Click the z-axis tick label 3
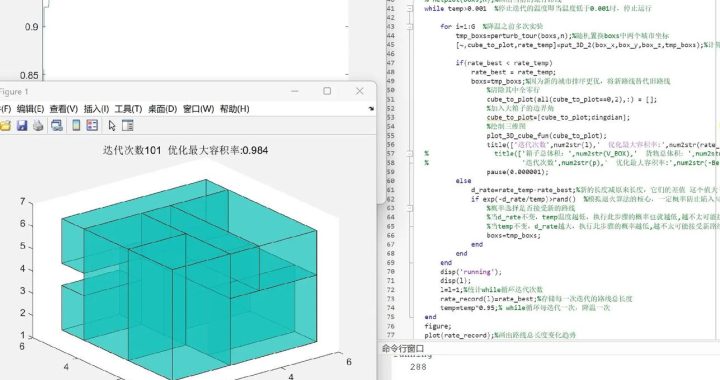Screen dimensions: 720x380 tap(22, 291)
